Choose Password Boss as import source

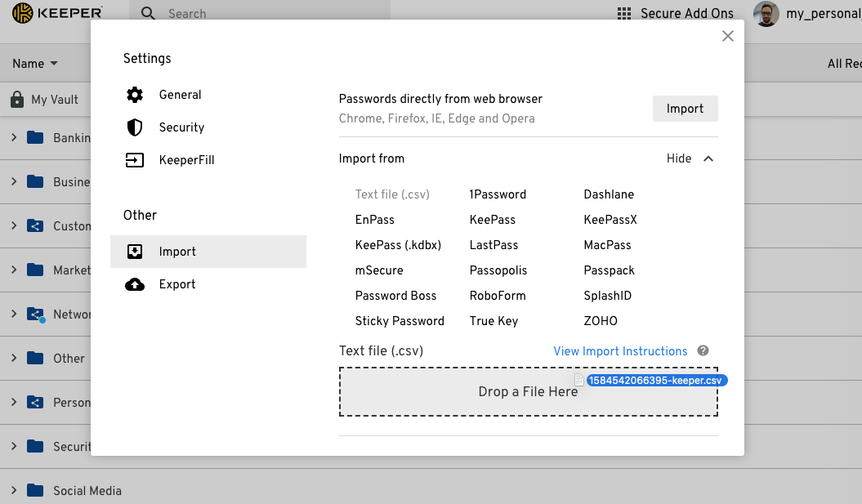pos(395,296)
